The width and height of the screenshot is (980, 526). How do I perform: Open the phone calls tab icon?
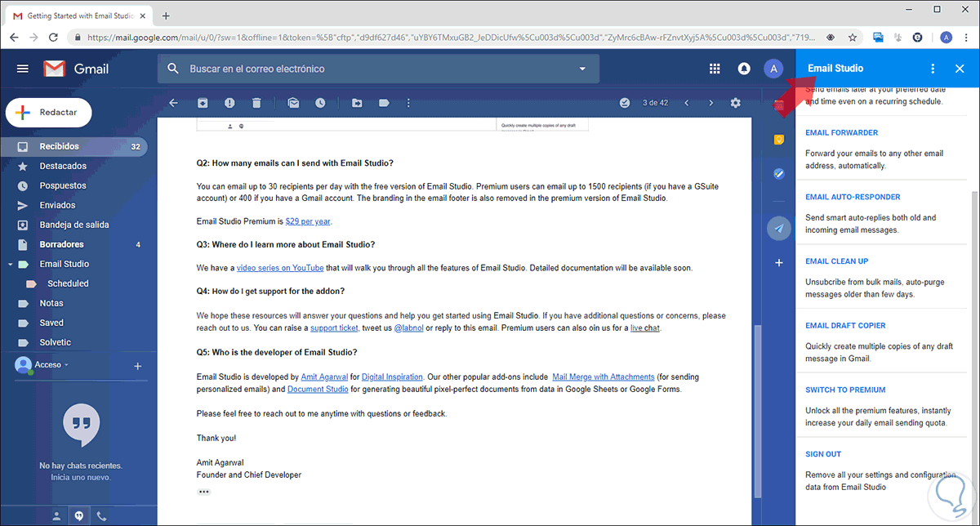click(101, 516)
